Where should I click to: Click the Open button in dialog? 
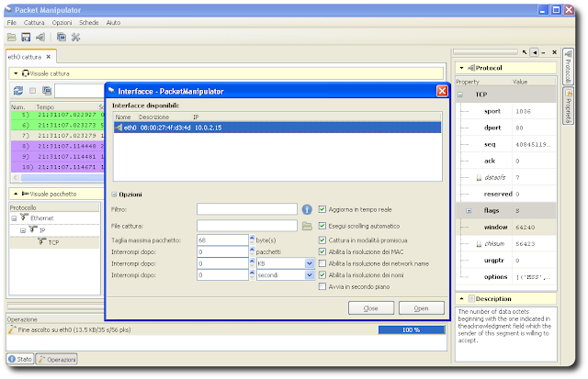pyautogui.click(x=421, y=308)
